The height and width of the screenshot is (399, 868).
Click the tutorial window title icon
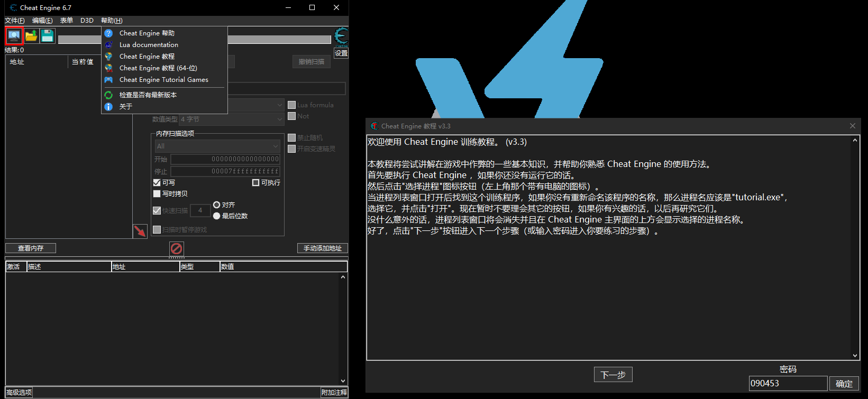[374, 126]
